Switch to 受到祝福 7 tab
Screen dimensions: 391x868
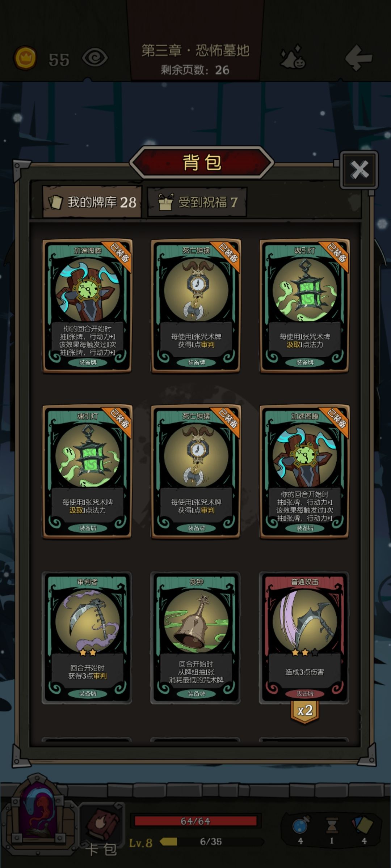[197, 202]
